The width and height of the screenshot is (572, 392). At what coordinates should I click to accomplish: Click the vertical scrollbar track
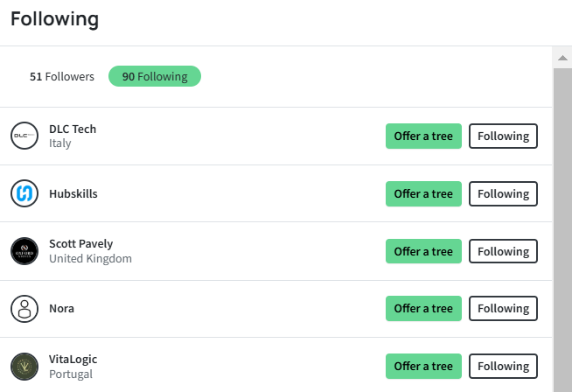tap(562, 230)
